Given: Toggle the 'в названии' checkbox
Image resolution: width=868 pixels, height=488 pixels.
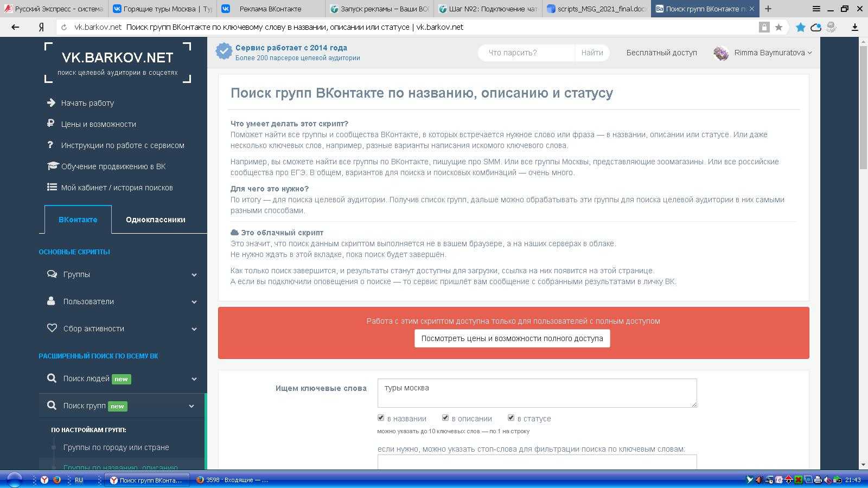Looking at the screenshot, I should tap(381, 418).
